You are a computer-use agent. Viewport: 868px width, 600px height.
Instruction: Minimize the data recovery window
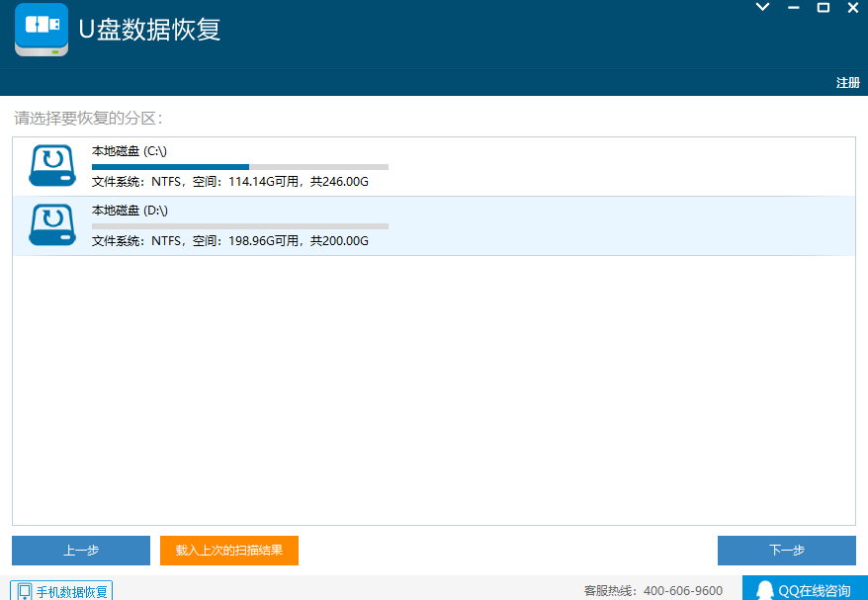coord(792,7)
